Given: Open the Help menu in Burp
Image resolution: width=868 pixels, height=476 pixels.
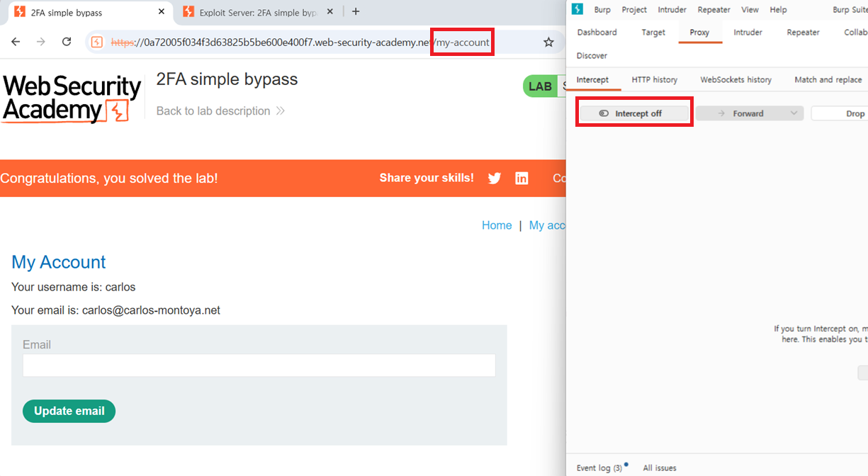Looking at the screenshot, I should coord(778,10).
